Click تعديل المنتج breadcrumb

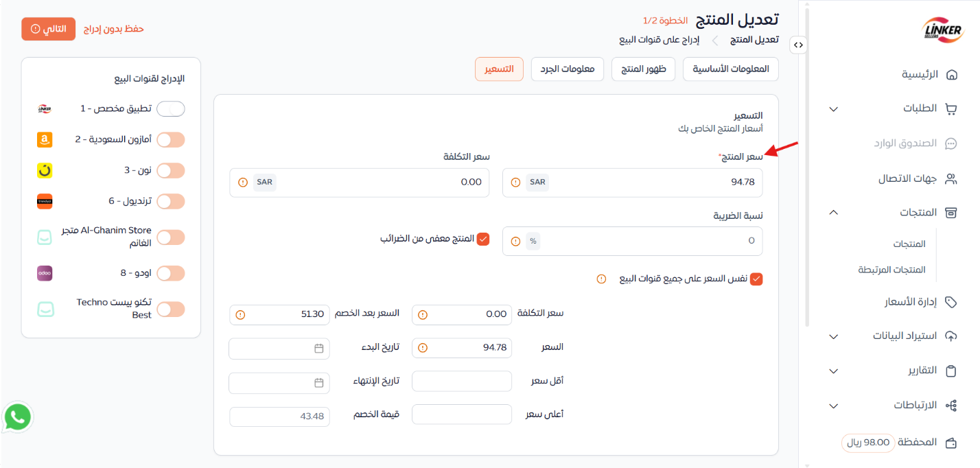[x=754, y=40]
